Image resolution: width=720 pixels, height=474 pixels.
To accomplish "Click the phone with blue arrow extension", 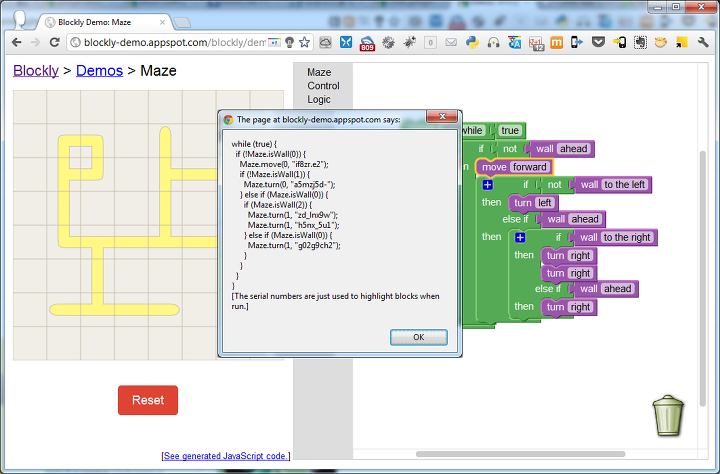I will click(577, 43).
